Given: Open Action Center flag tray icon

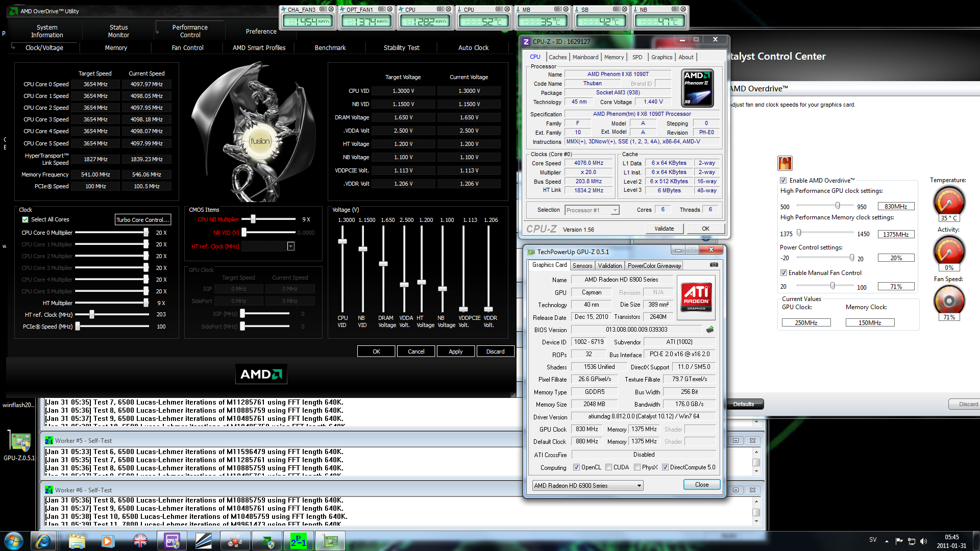Looking at the screenshot, I should (x=899, y=541).
